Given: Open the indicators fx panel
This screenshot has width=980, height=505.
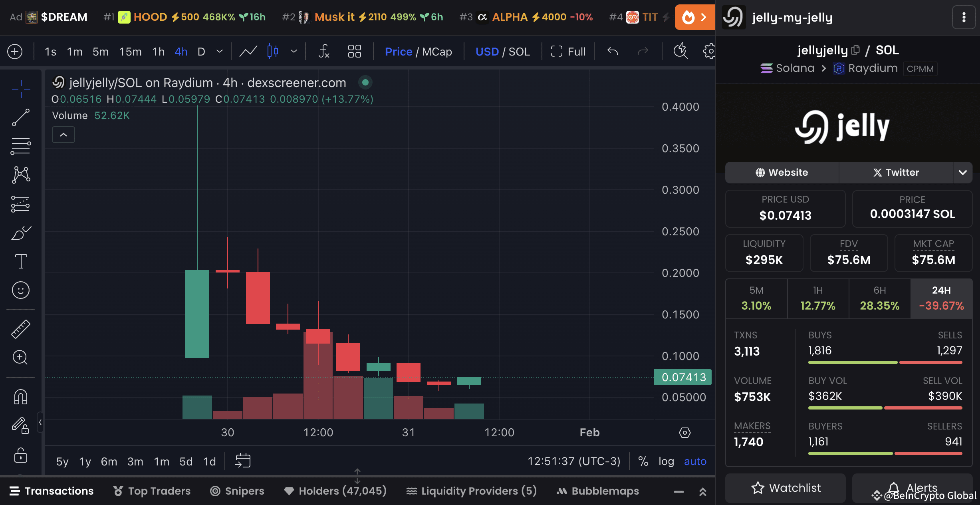Looking at the screenshot, I should coord(324,51).
